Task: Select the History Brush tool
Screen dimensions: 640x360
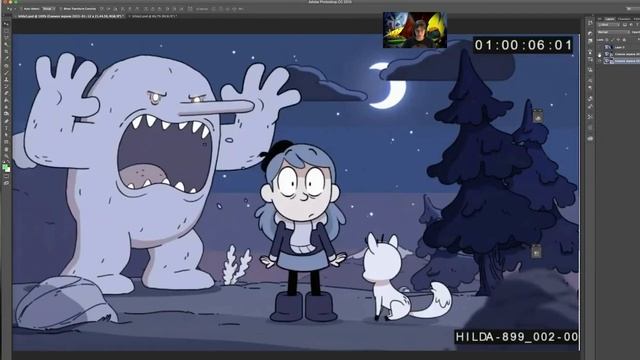Action: (x=6, y=87)
